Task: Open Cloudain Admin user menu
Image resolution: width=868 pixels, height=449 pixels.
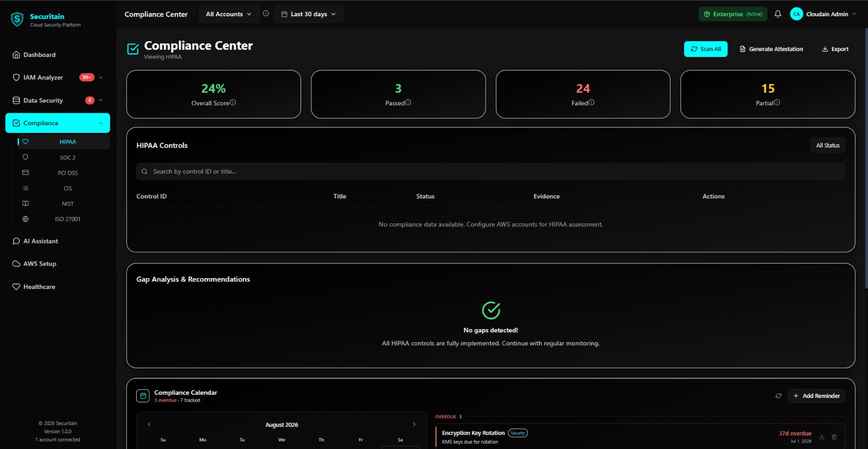Action: point(824,14)
